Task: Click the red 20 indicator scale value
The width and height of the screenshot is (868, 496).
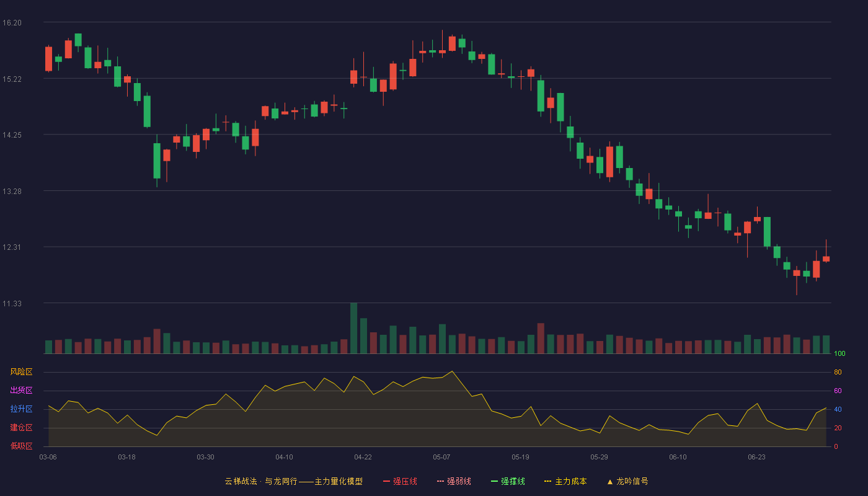Action: tap(838, 428)
